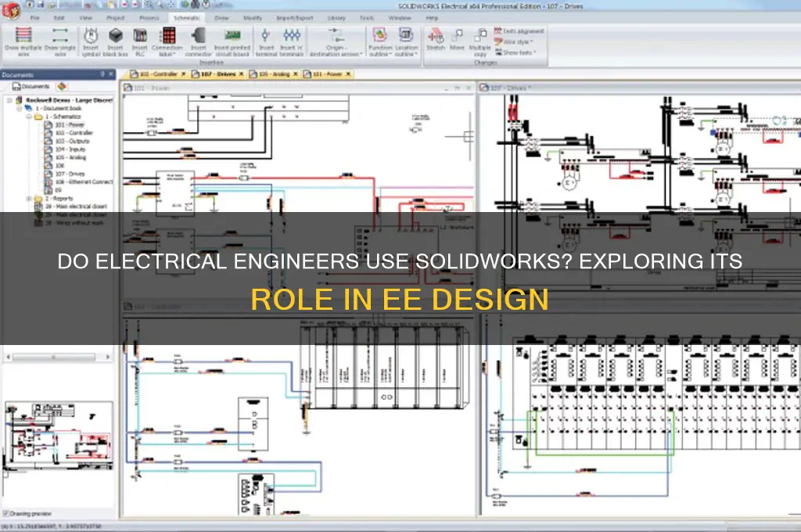Open the Project ribbon tab
801x532 pixels.
pyautogui.click(x=116, y=18)
